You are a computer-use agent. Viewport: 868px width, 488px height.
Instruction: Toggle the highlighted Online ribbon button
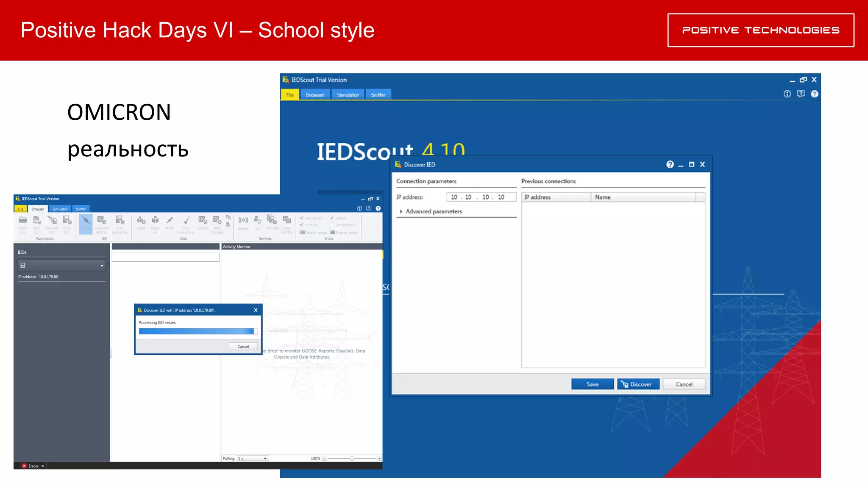point(86,225)
